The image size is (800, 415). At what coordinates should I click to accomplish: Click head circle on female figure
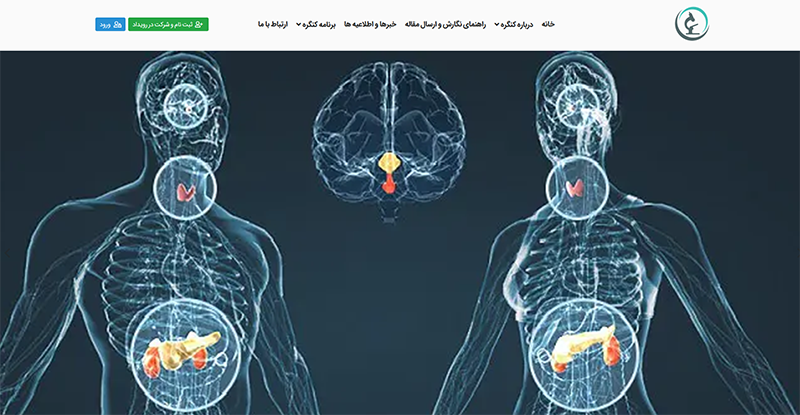click(576, 106)
